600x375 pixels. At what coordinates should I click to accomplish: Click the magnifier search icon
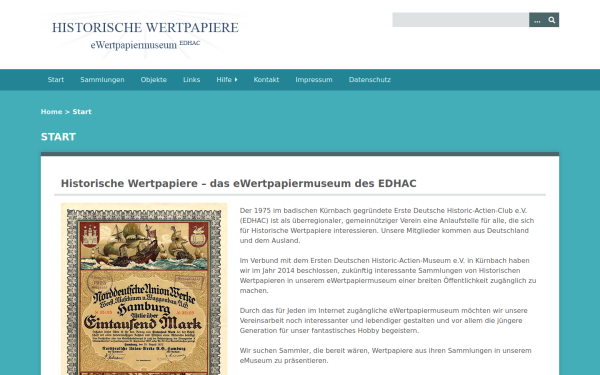pyautogui.click(x=552, y=20)
